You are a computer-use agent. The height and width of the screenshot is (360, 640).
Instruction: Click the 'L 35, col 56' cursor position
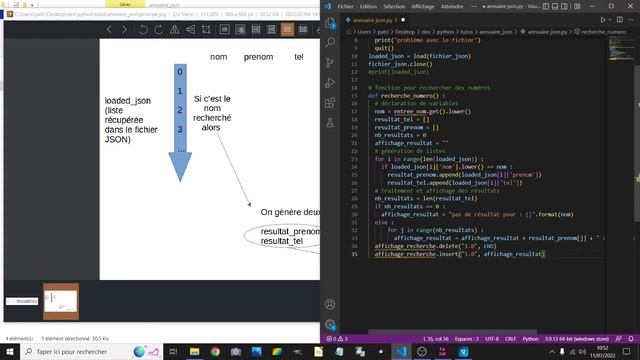coord(436,339)
